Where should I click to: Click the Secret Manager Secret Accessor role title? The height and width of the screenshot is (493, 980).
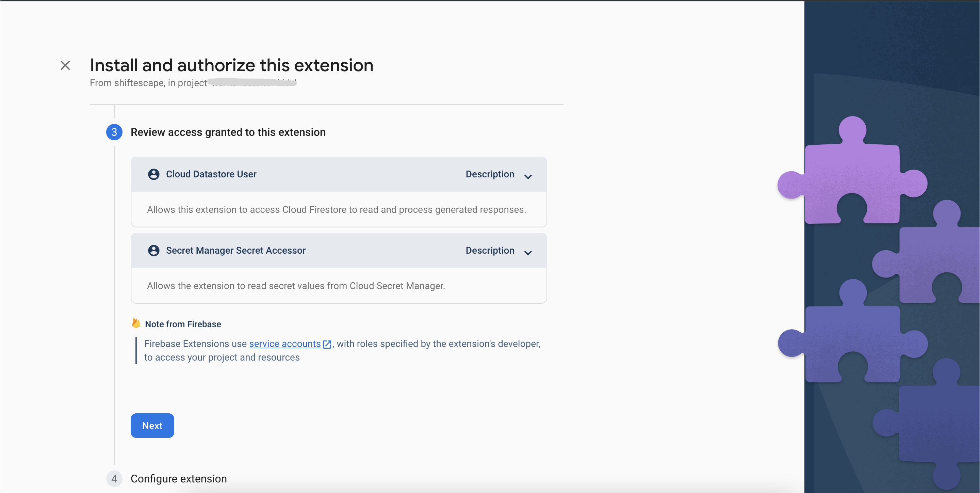pyautogui.click(x=236, y=251)
